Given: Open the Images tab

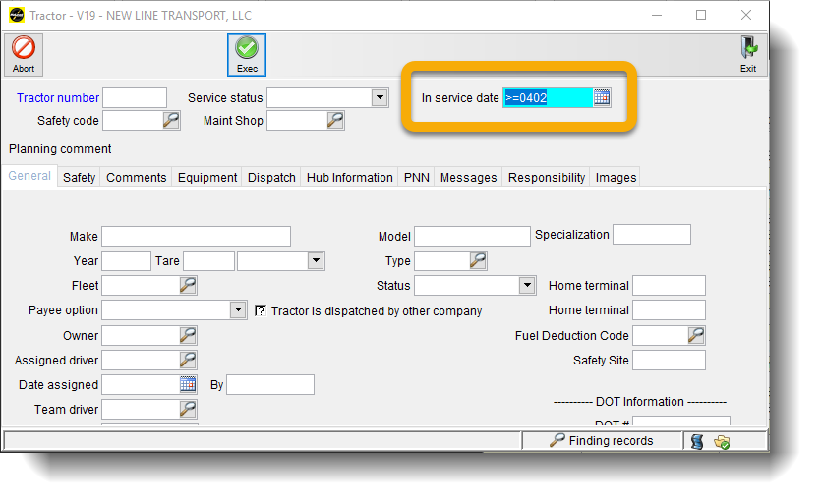Looking at the screenshot, I should [x=616, y=178].
